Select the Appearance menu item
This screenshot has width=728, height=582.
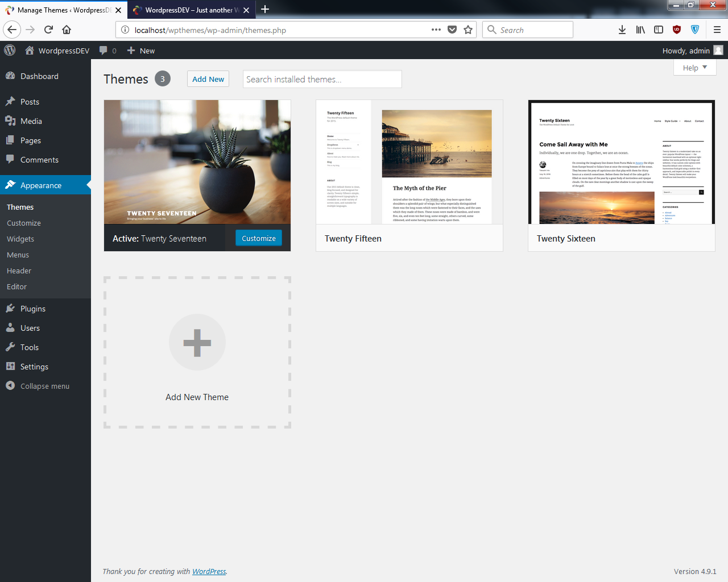(45, 185)
